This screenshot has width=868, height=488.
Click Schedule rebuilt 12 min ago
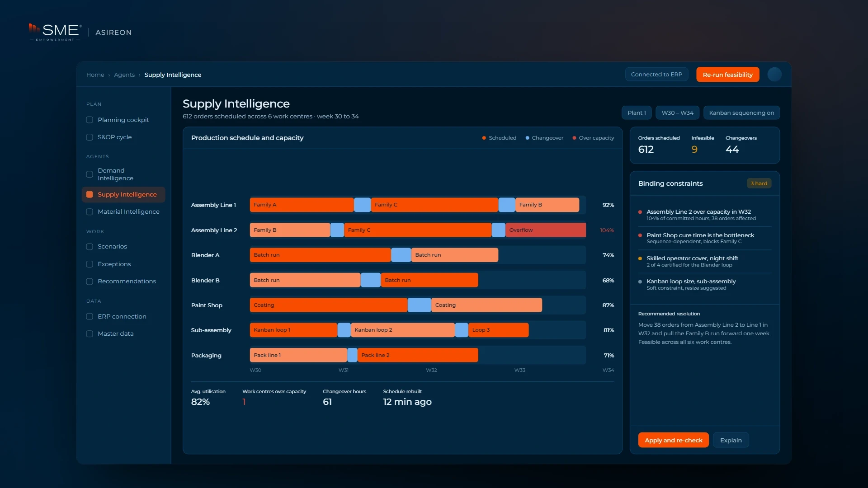click(407, 402)
